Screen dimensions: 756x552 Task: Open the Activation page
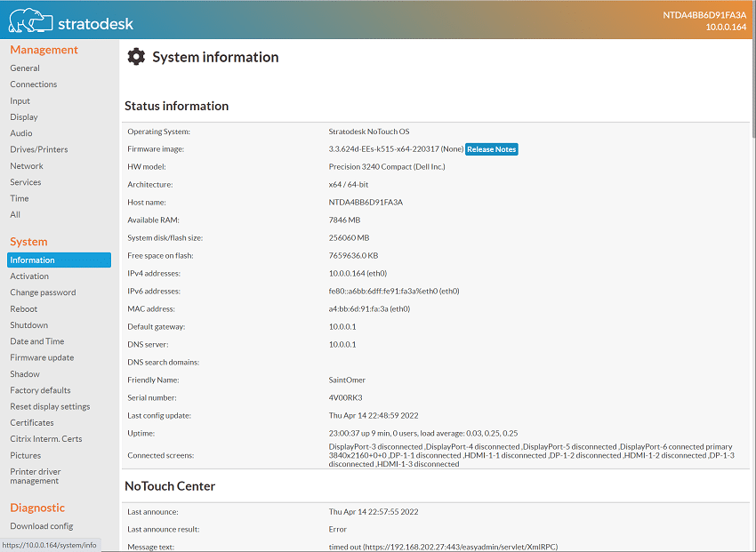[x=29, y=276]
